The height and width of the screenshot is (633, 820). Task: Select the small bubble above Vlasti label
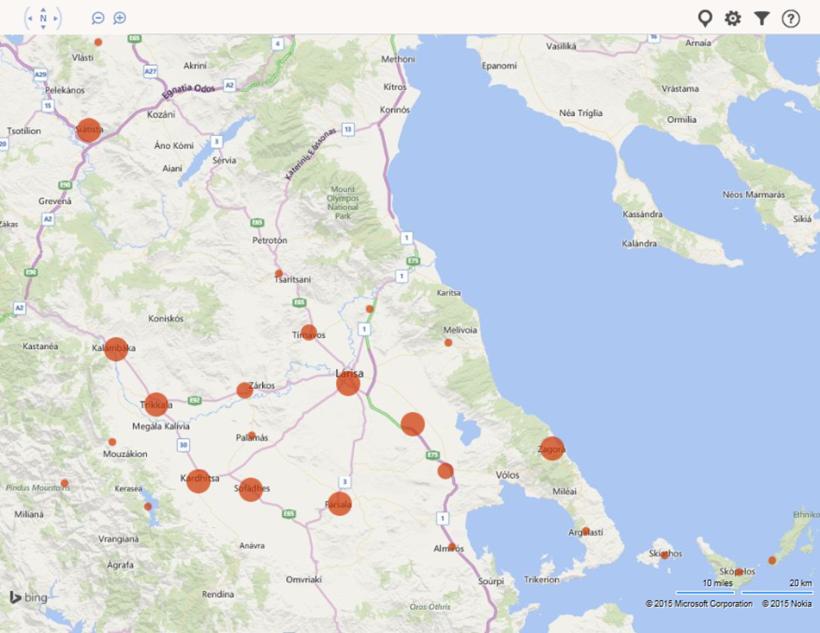(98, 42)
